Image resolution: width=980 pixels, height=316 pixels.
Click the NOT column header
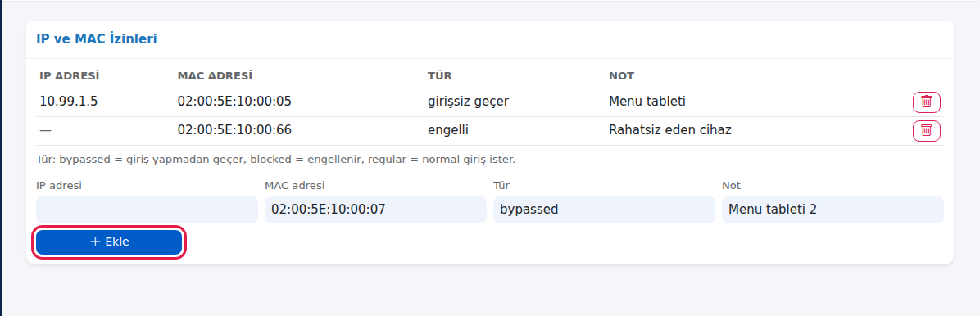[x=621, y=75]
